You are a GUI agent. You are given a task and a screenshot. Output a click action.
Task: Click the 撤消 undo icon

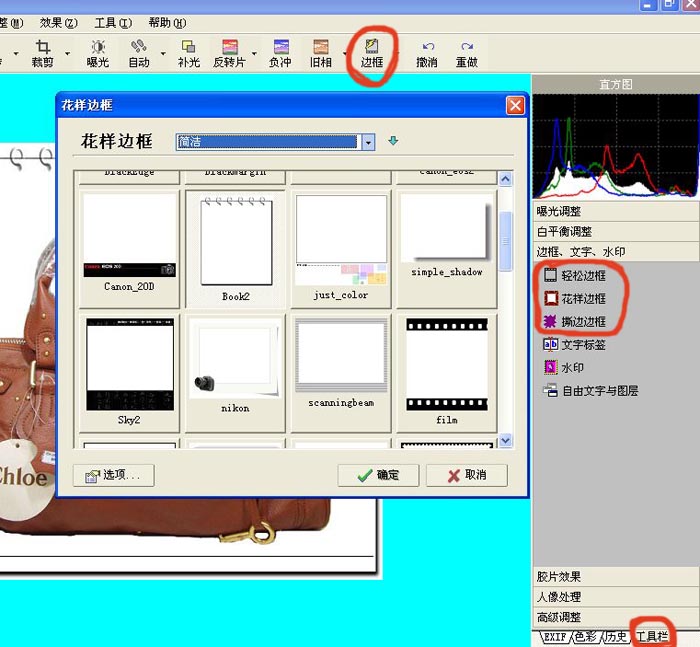pyautogui.click(x=427, y=54)
